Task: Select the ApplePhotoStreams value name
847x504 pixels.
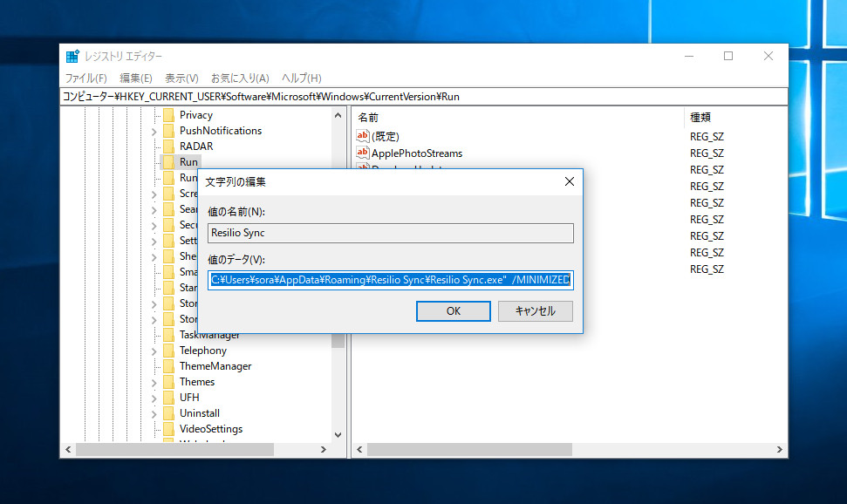Action: pos(417,153)
